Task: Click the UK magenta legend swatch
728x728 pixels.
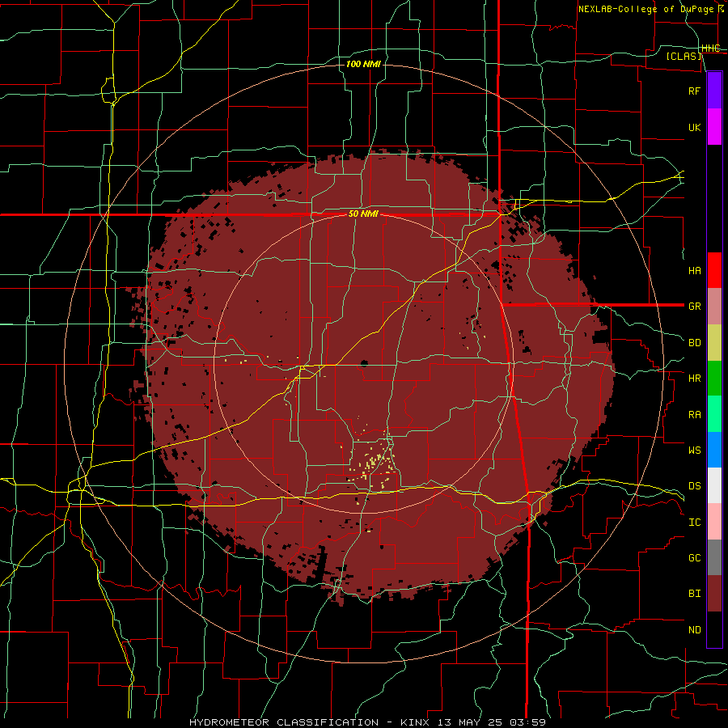Action: pos(714,127)
